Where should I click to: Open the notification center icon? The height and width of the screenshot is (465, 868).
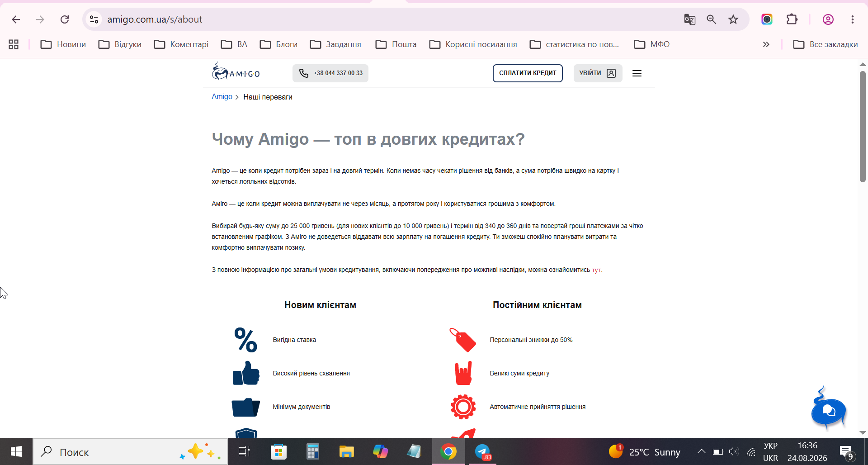[846, 451]
